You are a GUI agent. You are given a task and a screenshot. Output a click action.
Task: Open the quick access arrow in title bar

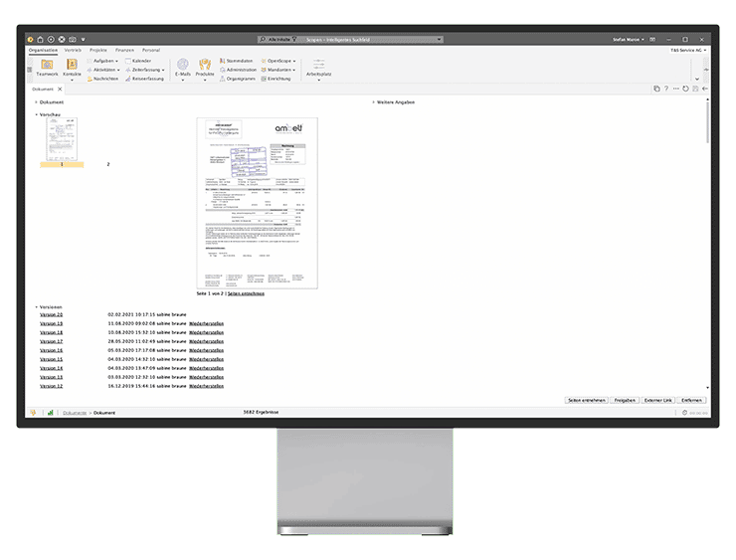click(84, 40)
